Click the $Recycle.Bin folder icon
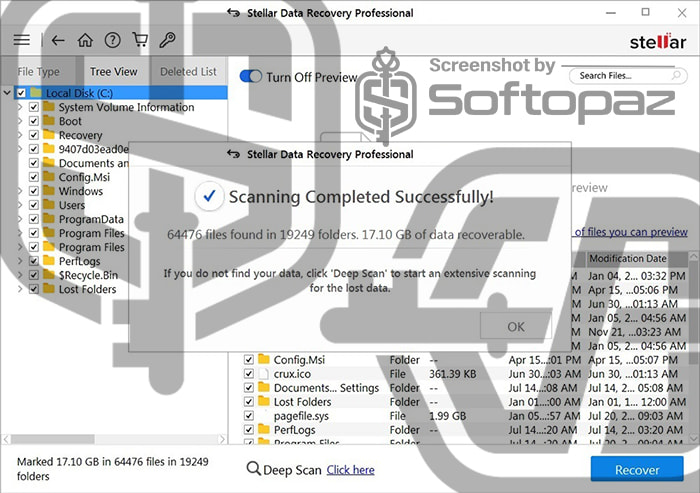This screenshot has height=493, width=700. click(49, 275)
